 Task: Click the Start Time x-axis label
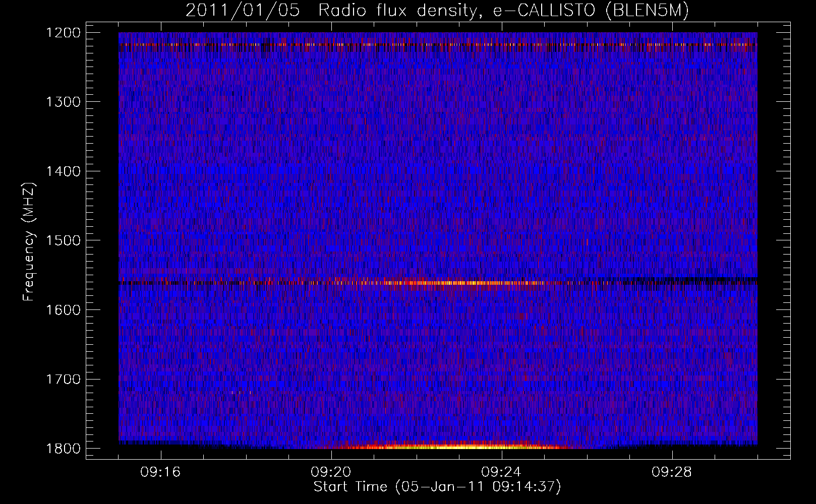437,487
